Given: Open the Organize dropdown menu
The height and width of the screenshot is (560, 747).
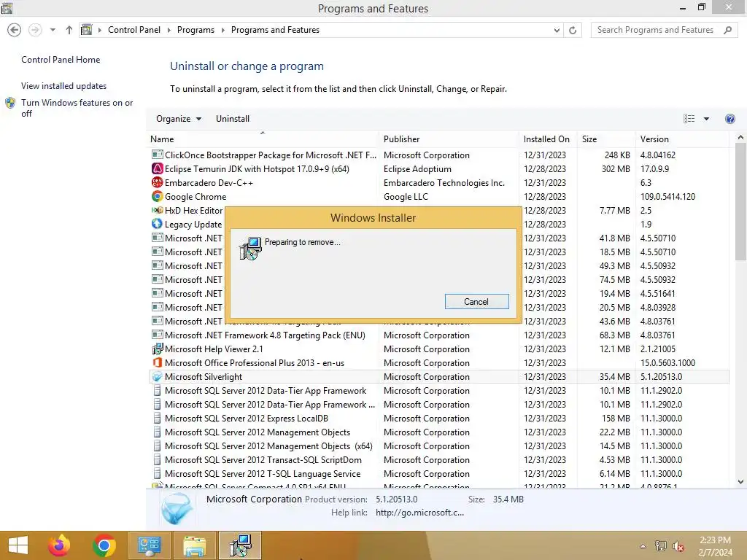Looking at the screenshot, I should [179, 119].
